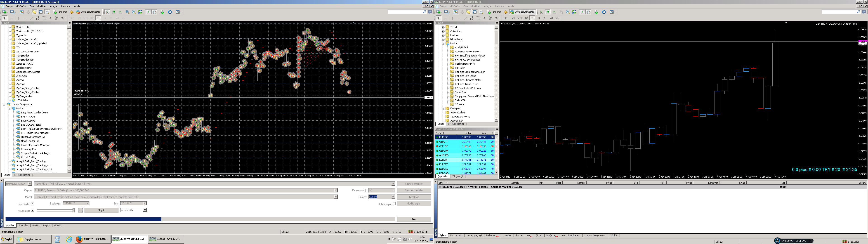Adjust the visual mode speed slider
Image resolution: width=868 pixels, height=244 pixels.
73,210
